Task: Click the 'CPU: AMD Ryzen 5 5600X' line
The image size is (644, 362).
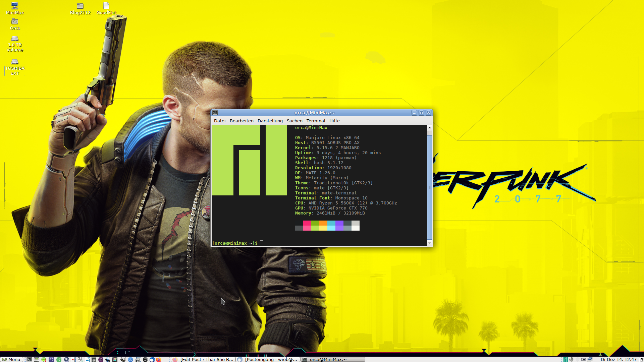Action: [x=346, y=203]
